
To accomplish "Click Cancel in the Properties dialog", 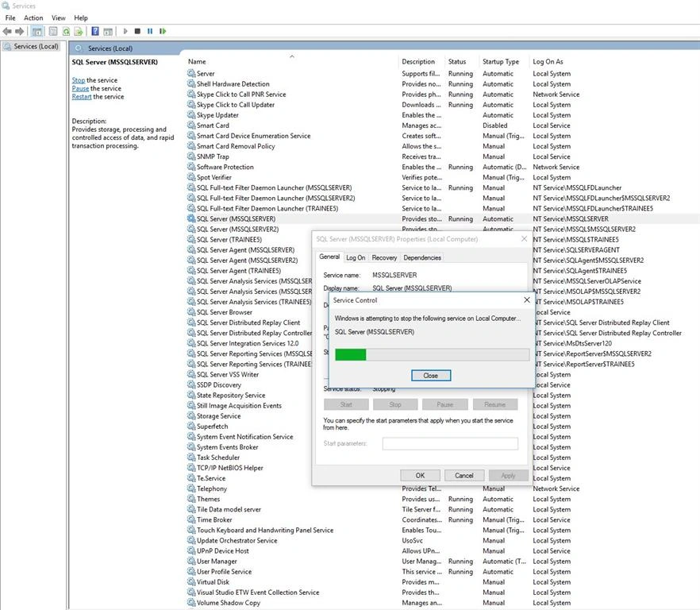I will [463, 476].
